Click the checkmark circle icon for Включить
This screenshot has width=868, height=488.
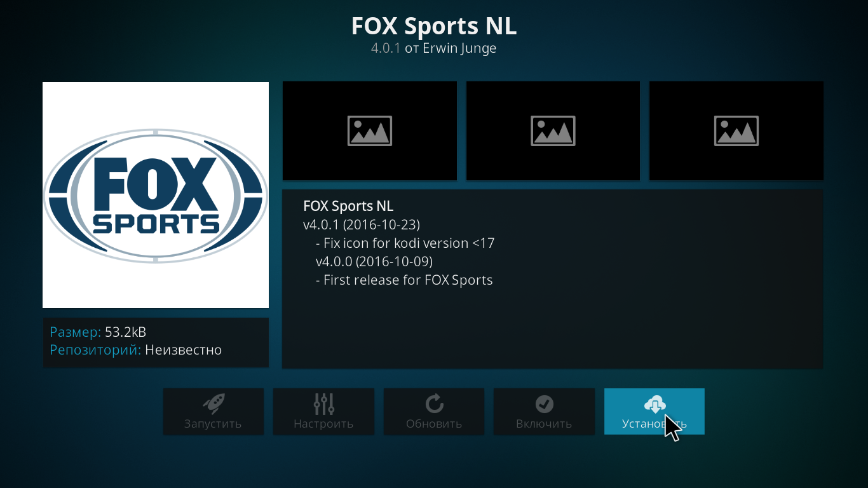click(545, 403)
